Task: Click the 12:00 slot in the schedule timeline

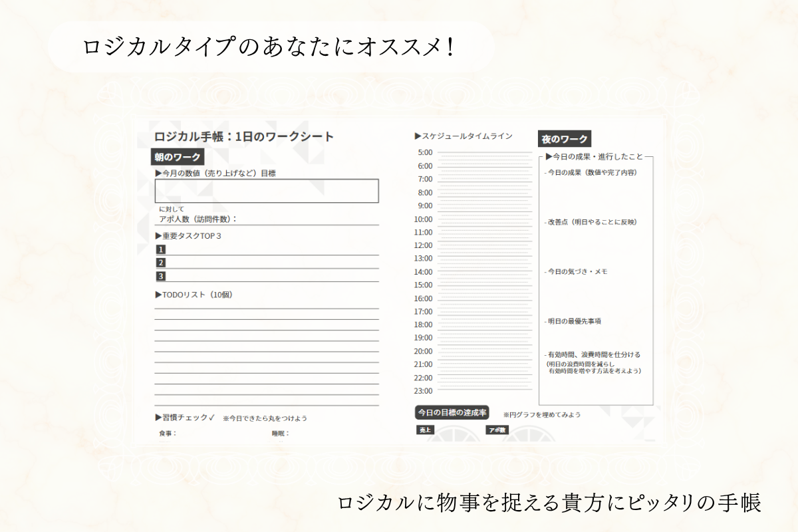Action: (x=485, y=245)
